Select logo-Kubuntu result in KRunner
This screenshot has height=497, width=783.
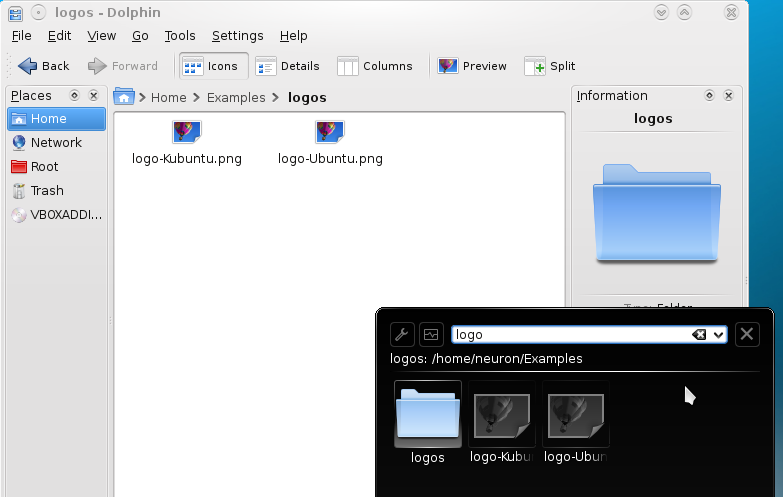point(502,422)
